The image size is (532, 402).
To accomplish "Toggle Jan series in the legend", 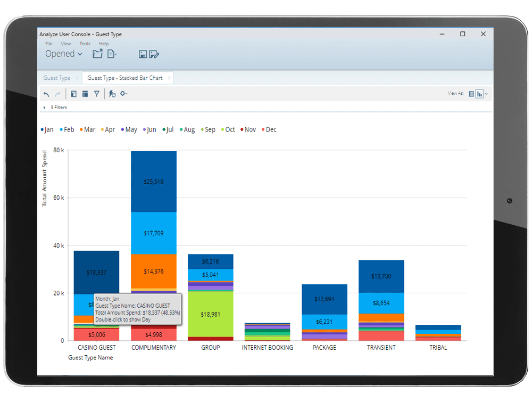I will click(x=47, y=129).
